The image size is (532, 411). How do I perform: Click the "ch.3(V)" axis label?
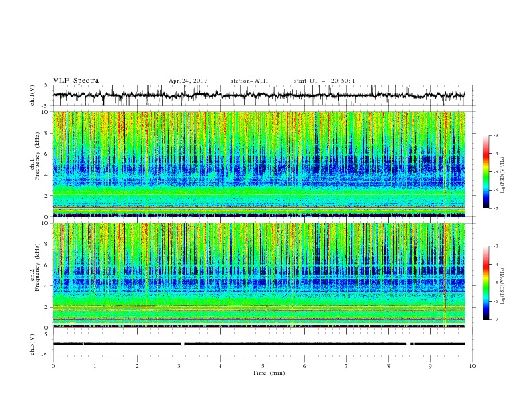pyautogui.click(x=32, y=345)
